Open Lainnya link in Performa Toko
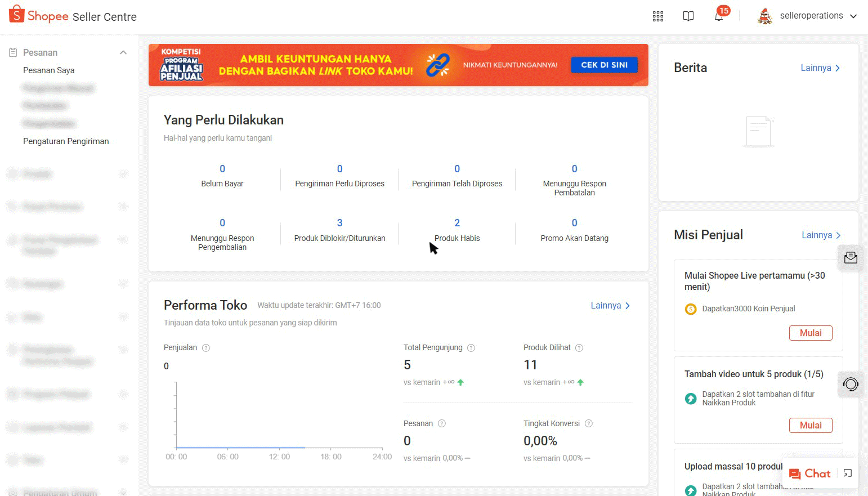This screenshot has width=868, height=496. click(x=610, y=305)
